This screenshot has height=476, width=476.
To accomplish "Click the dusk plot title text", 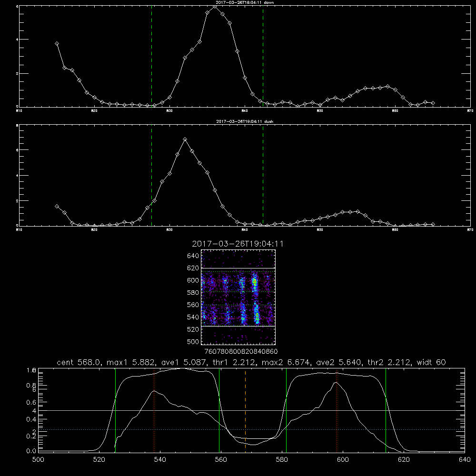I will coord(245,121).
